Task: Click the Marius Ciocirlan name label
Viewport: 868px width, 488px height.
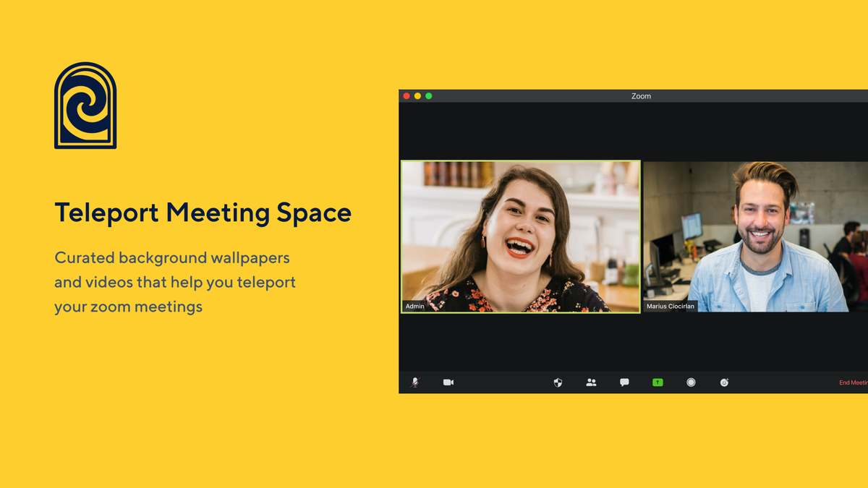Action: pyautogui.click(x=671, y=307)
